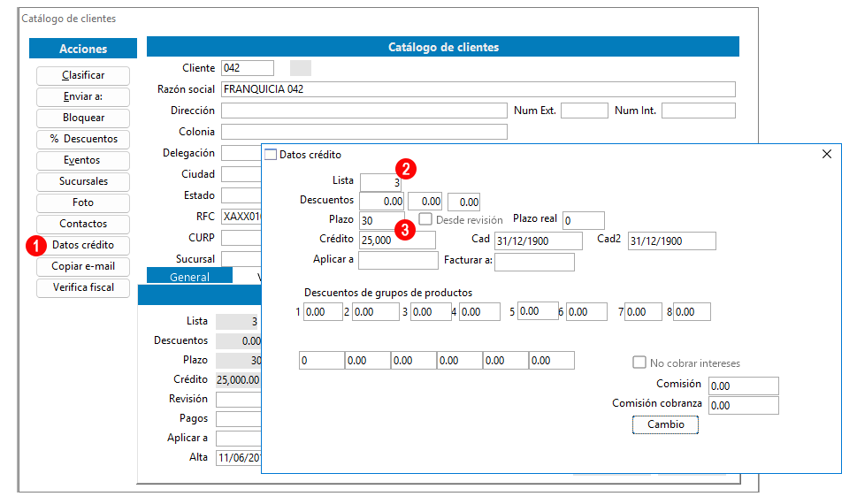The image size is (857, 504).
Task: Click product group discount field 3
Action: click(431, 312)
